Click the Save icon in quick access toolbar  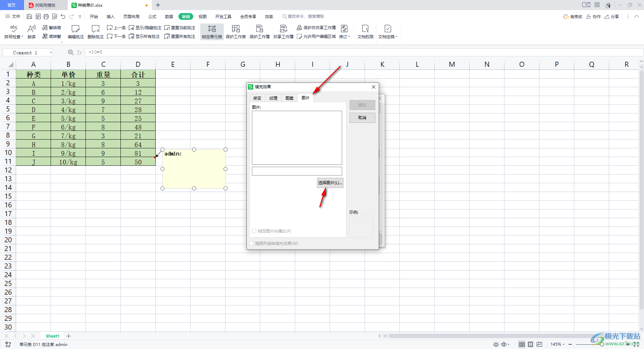(x=29, y=16)
